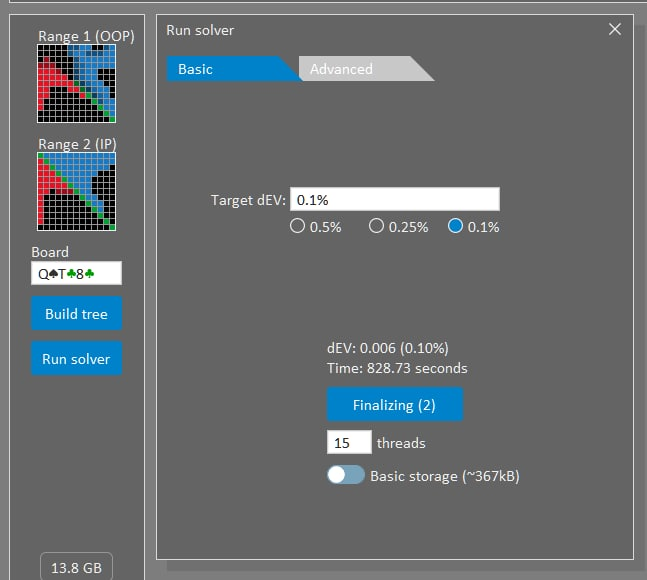Click the Target dEV: label

pos(248,200)
